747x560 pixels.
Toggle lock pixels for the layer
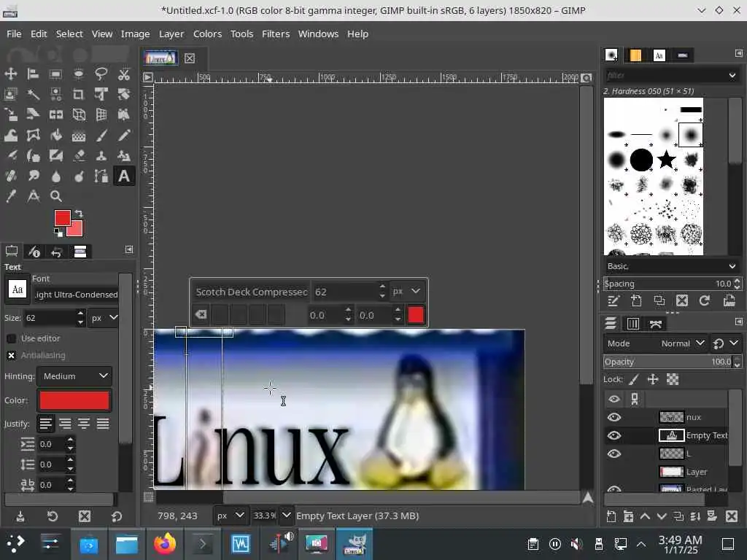pyautogui.click(x=634, y=379)
